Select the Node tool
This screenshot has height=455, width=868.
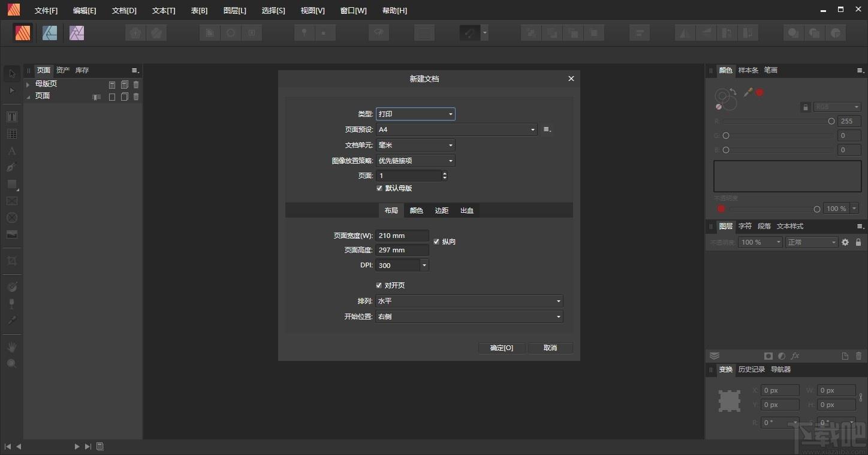point(12,91)
